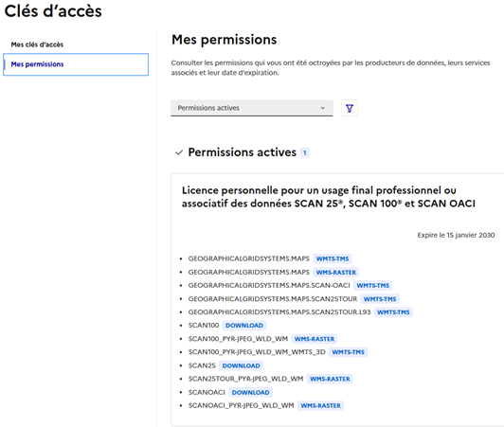The height and width of the screenshot is (427, 504).
Task: Click WMS-RASTER tag beside SCAN100_PYR-JPEG_WLD_WM
Action: point(315,339)
